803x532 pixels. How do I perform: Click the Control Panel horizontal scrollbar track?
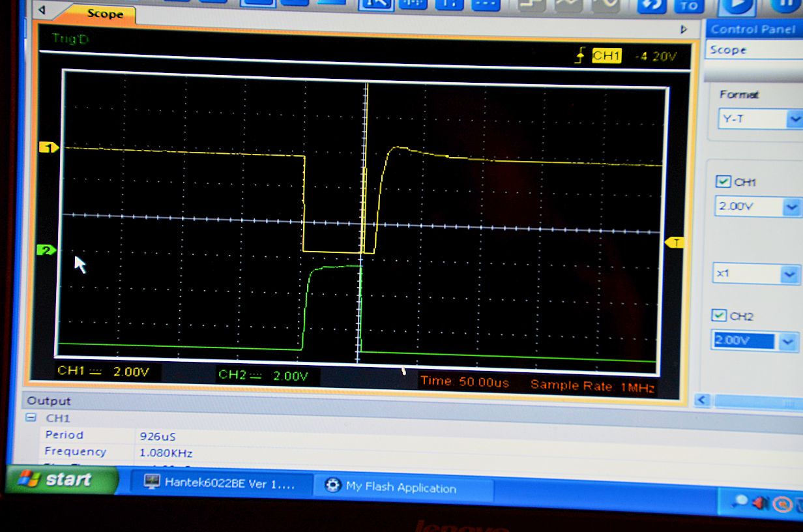pos(757,402)
